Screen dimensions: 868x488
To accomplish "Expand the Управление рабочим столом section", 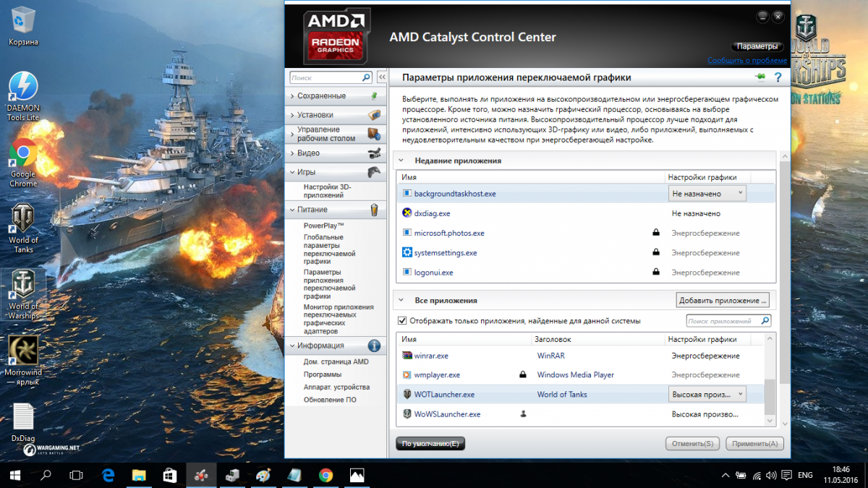I will click(x=336, y=134).
